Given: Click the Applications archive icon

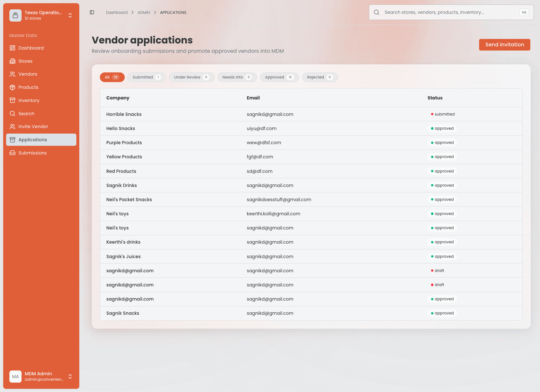Looking at the screenshot, I should (x=13, y=140).
